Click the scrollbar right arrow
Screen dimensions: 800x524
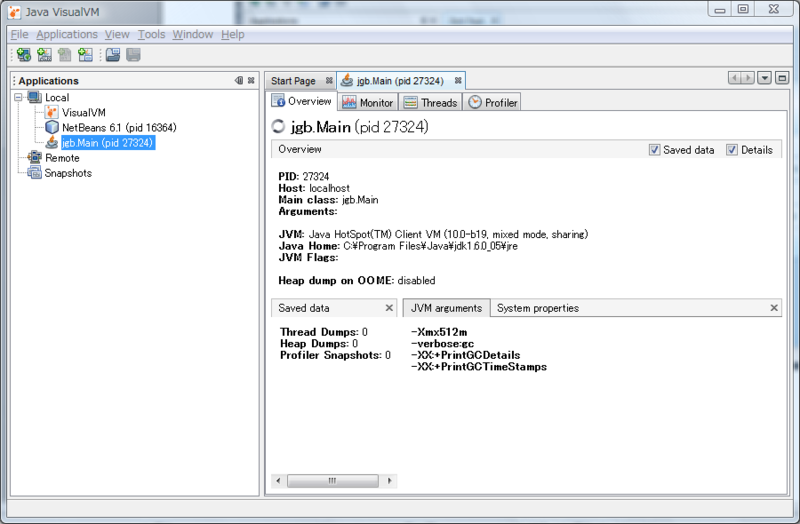point(389,481)
